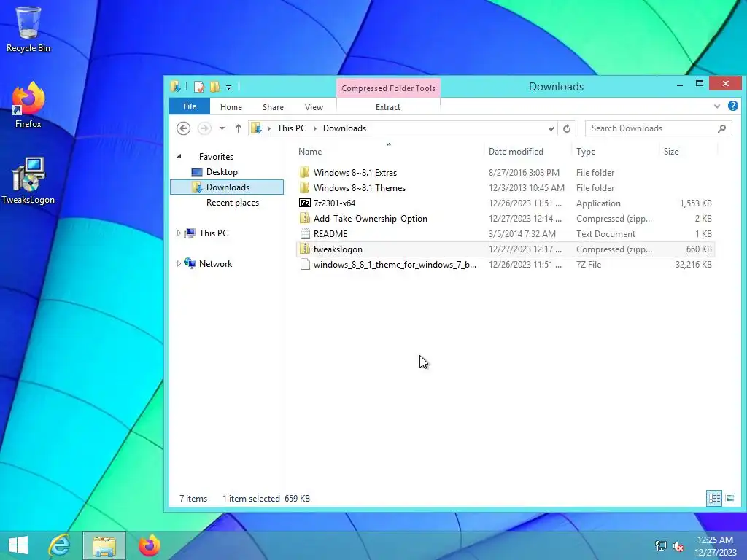Image resolution: width=747 pixels, height=560 pixels.
Task: Collapse the Favorites tree group
Action: click(x=179, y=156)
